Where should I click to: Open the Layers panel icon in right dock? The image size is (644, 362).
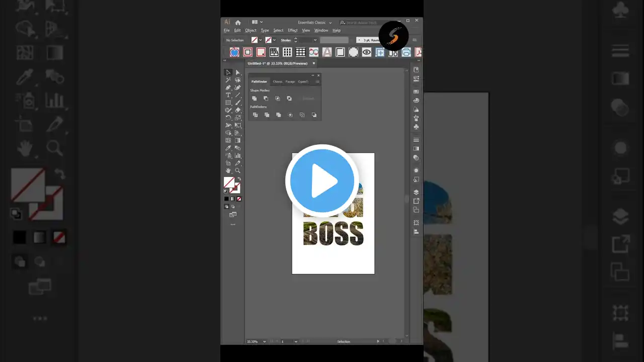click(x=416, y=192)
